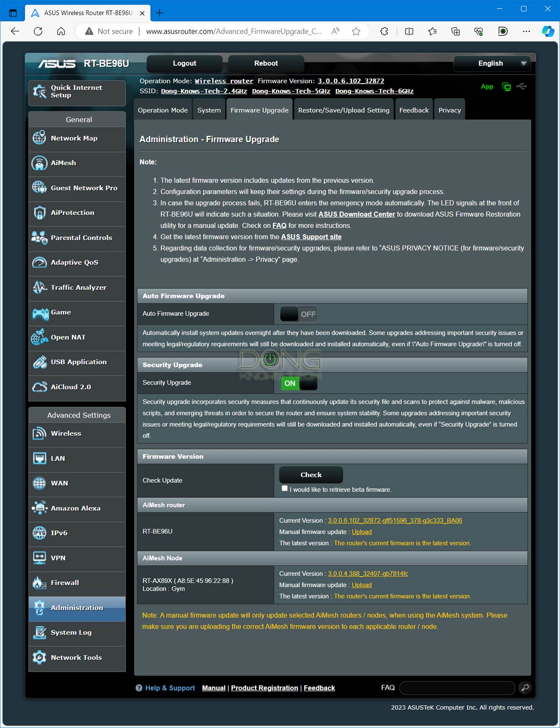Click the firmware version 3.0.0.6.102_32872 link

[351, 81]
